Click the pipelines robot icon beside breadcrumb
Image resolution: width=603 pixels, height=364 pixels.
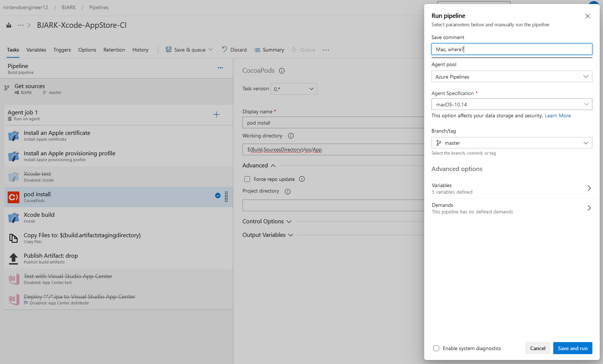click(9, 25)
